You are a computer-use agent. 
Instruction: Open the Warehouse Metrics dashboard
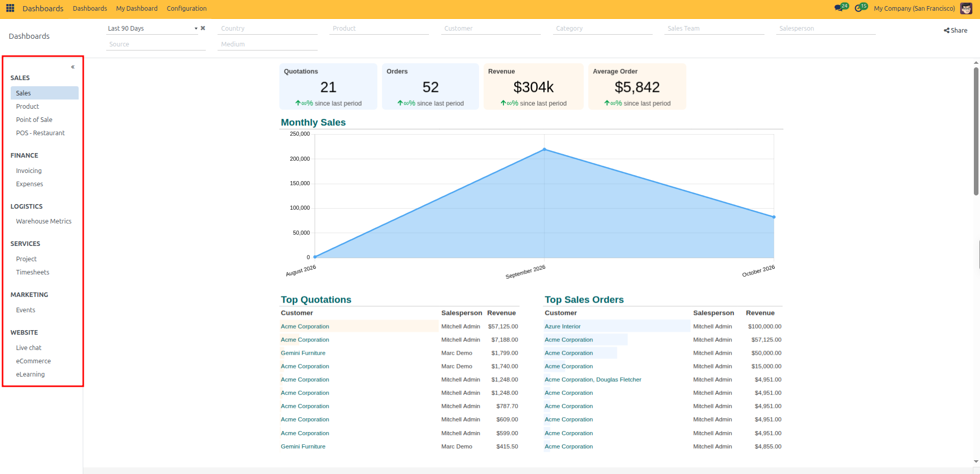pyautogui.click(x=44, y=221)
